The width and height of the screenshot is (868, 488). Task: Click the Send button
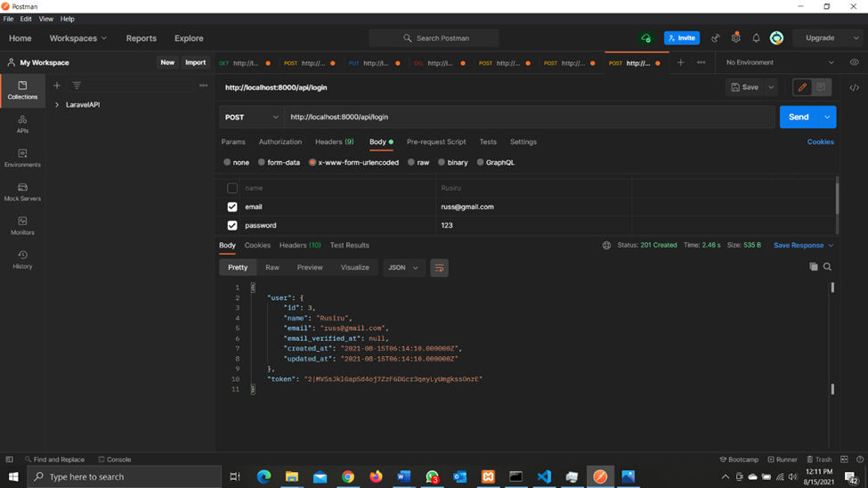coord(799,117)
